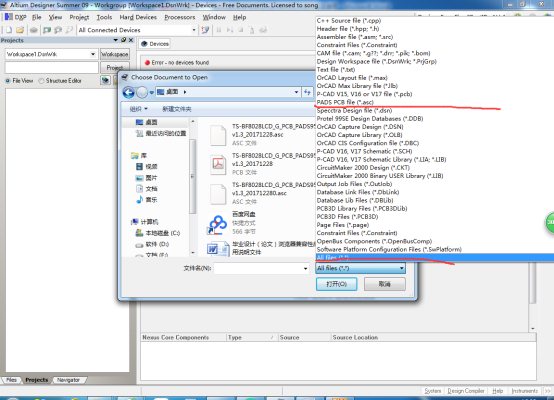Open the 文件名 filename dropdown arrow

[305, 269]
